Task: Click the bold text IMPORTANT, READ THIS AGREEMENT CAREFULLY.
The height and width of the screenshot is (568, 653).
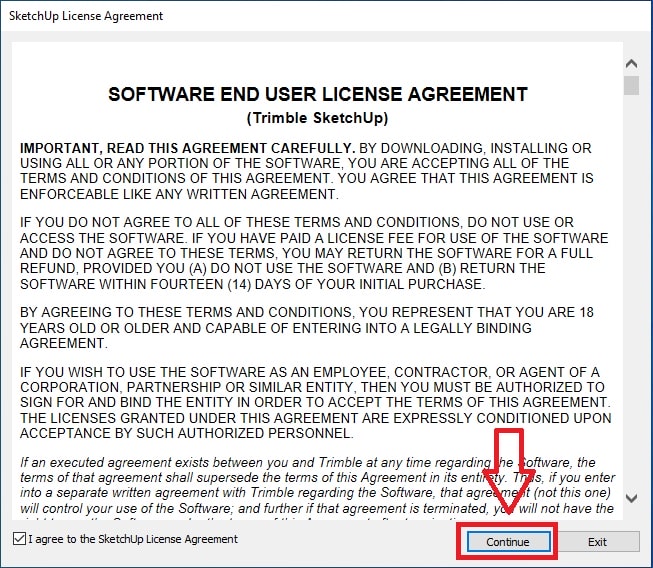Action: tap(187, 148)
